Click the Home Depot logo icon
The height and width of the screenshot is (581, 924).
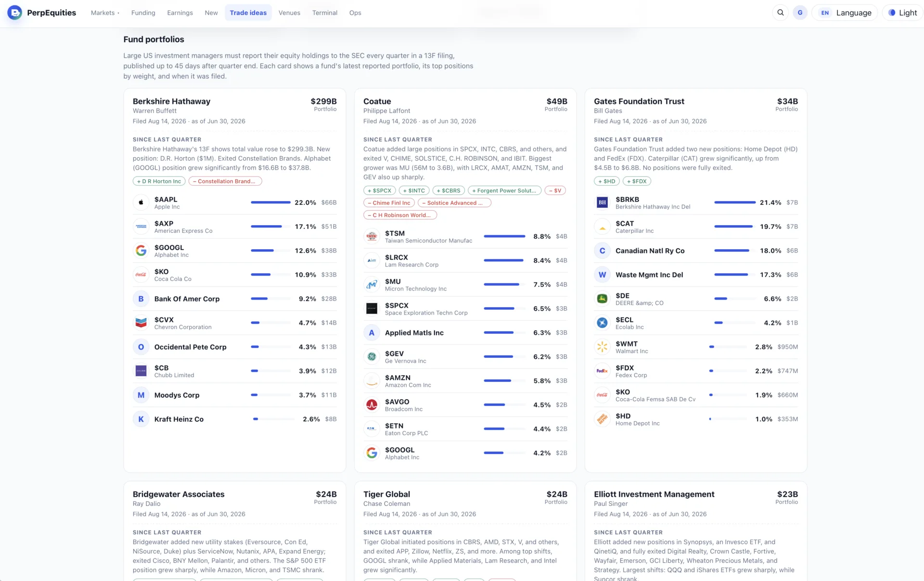tap(602, 419)
